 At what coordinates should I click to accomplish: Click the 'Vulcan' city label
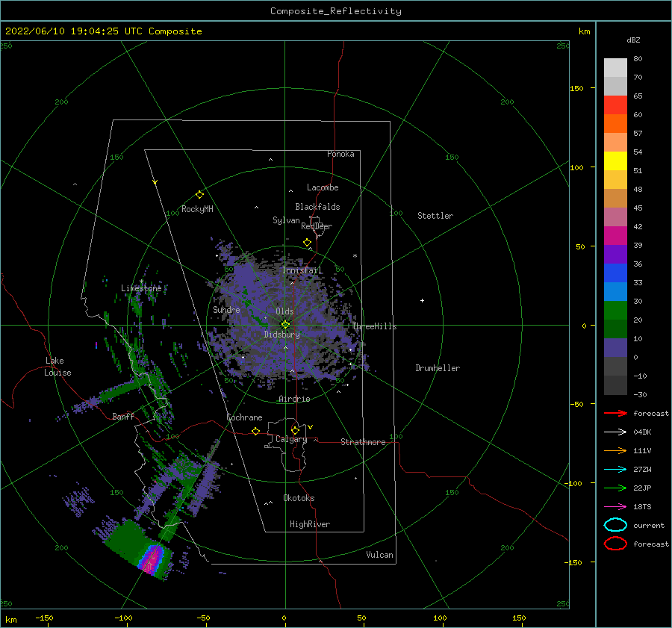380,555
